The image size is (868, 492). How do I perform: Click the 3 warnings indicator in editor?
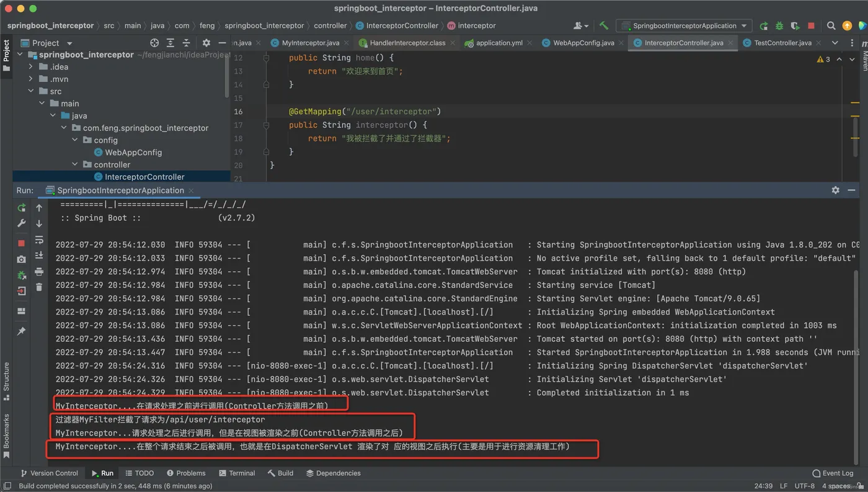pyautogui.click(x=823, y=60)
